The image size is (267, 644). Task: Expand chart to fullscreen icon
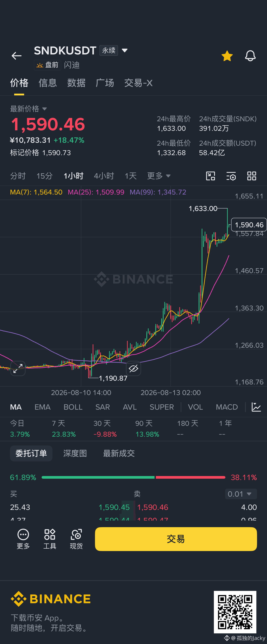click(18, 368)
